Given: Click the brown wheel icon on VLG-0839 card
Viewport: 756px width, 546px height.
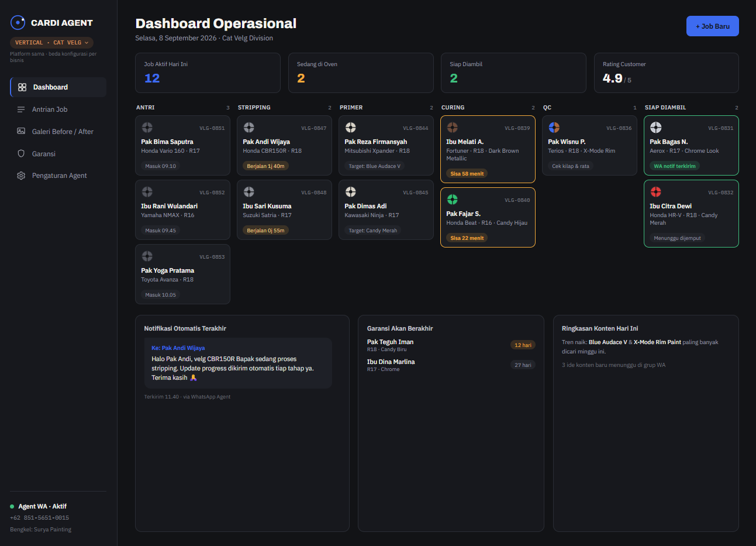Looking at the screenshot, I should tap(453, 128).
